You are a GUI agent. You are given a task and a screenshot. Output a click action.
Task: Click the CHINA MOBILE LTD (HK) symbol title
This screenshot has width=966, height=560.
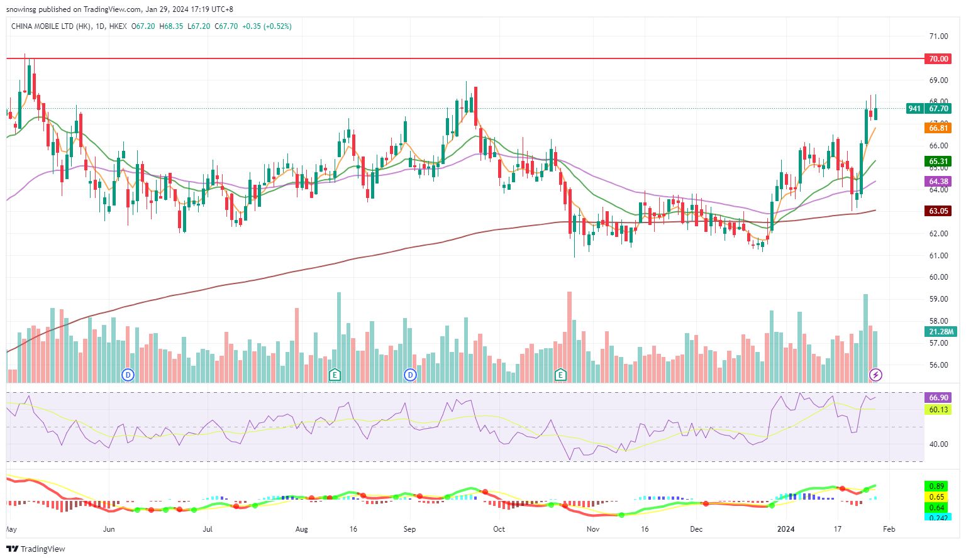(x=51, y=26)
